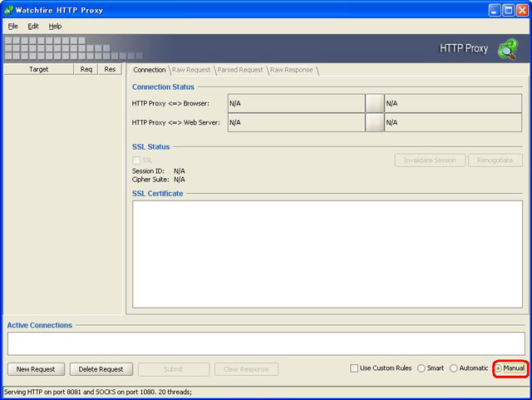The height and width of the screenshot is (400, 532).
Task: Select the Automatic mode radio button
Action: pyautogui.click(x=454, y=368)
